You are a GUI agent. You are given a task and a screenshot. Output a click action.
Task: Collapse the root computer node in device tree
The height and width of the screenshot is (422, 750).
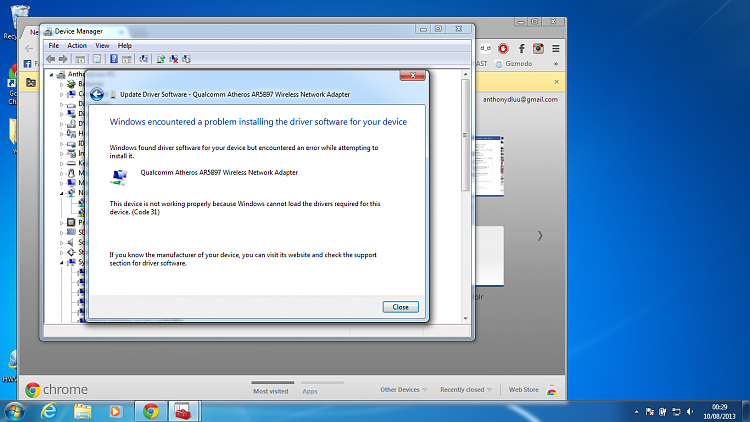[x=52, y=74]
